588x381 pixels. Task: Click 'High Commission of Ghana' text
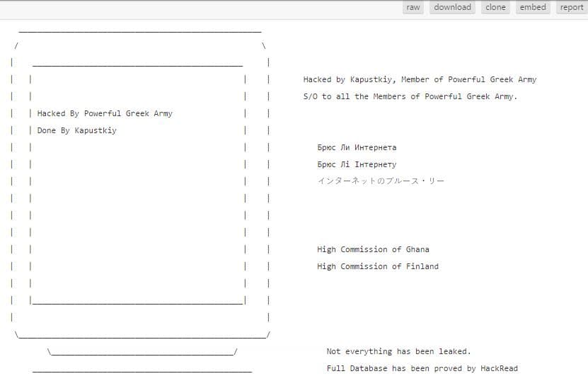(x=373, y=249)
